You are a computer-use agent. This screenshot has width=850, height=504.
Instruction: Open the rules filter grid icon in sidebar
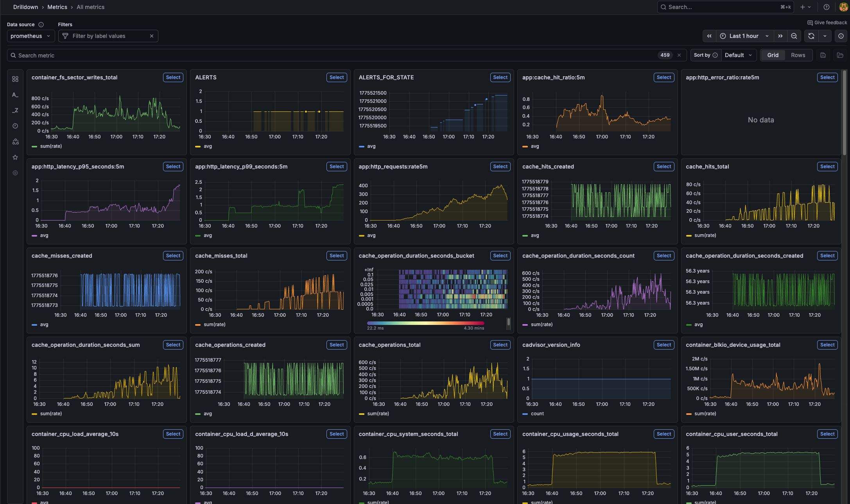pyautogui.click(x=15, y=79)
